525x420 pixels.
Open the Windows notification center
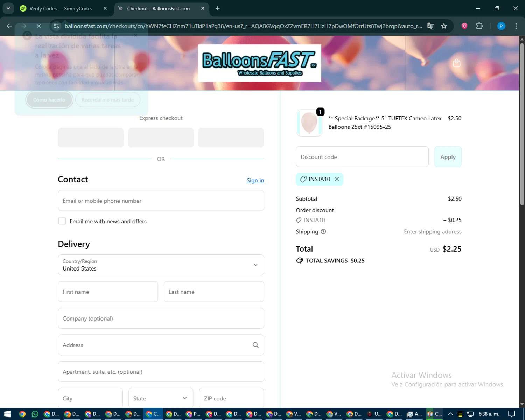[x=511, y=414]
